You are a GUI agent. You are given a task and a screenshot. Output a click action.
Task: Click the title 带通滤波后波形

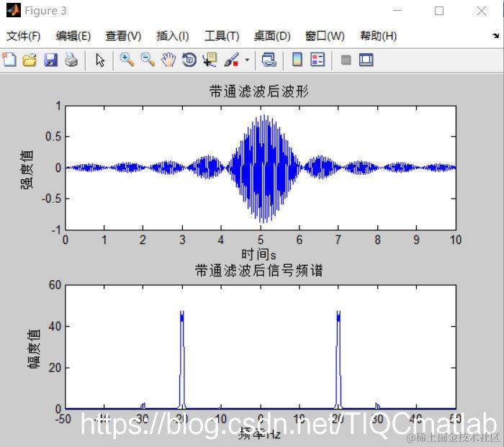(x=259, y=91)
